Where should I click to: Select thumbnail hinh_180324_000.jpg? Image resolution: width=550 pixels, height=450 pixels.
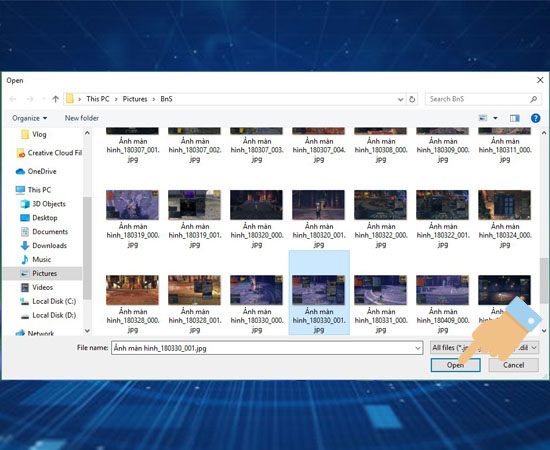coord(504,205)
